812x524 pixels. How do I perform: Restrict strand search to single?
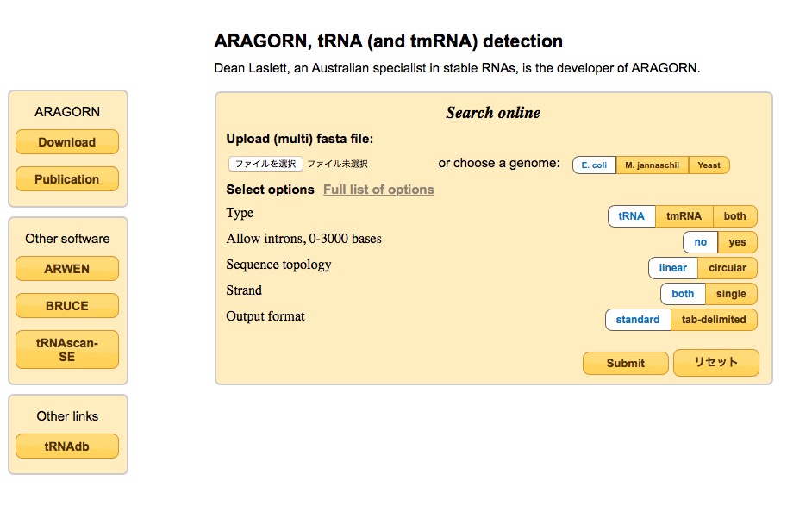pos(731,294)
